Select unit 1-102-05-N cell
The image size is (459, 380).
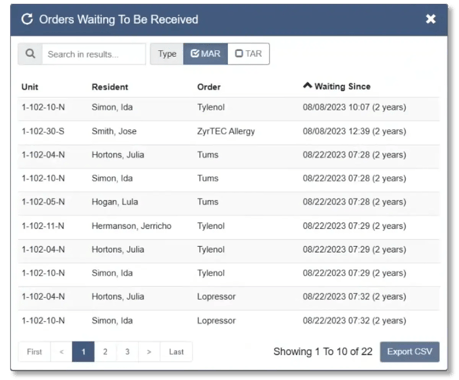43,202
